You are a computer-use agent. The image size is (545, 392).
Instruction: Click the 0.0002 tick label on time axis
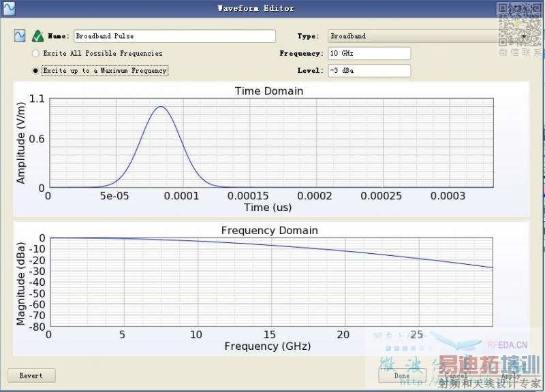coord(315,196)
